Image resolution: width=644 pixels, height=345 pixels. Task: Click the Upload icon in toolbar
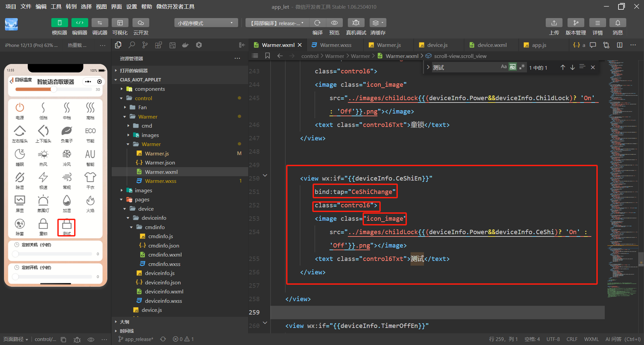pyautogui.click(x=554, y=23)
